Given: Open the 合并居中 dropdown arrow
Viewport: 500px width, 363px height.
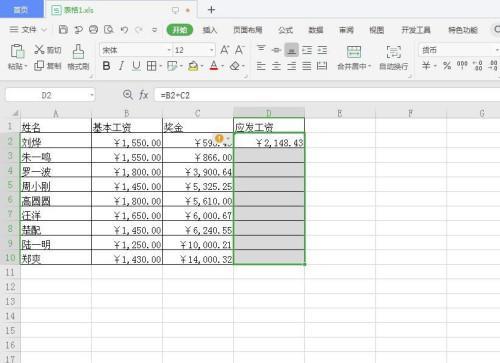Looking at the screenshot, I should pyautogui.click(x=369, y=66).
